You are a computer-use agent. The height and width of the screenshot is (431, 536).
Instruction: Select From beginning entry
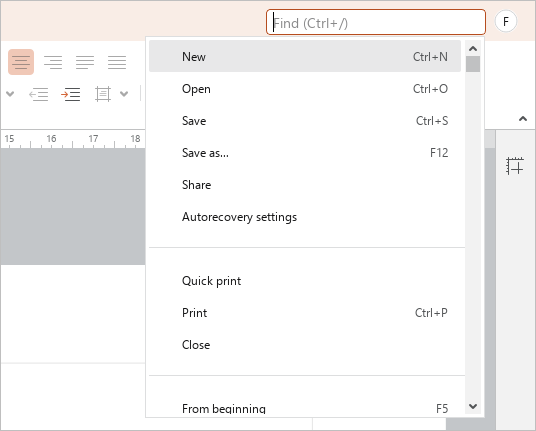[305, 408]
